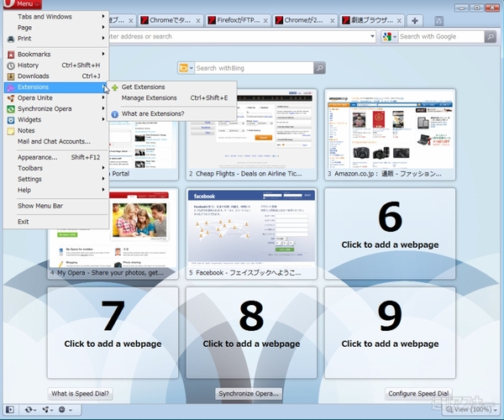
Task: Click the Search with Bing field
Action: (254, 68)
